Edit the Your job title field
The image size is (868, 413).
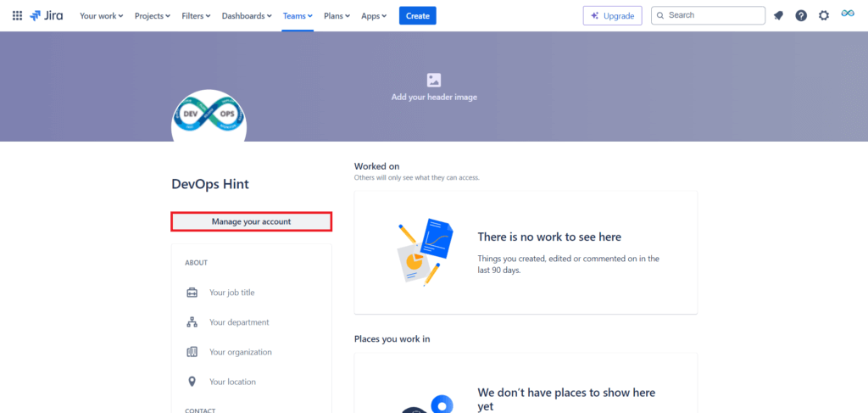tap(232, 293)
